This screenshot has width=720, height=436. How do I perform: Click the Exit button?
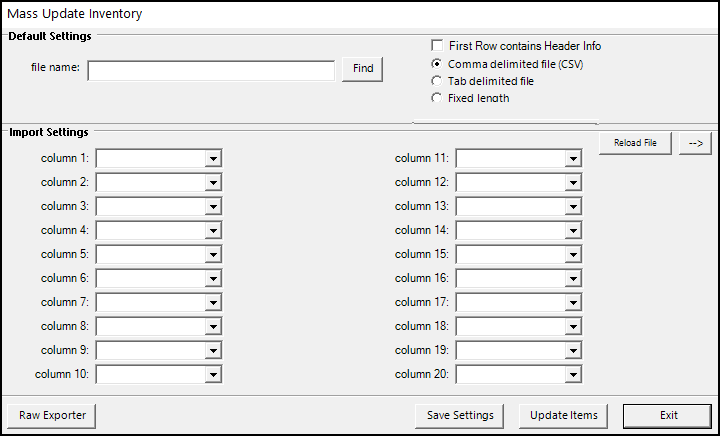pyautogui.click(x=668, y=415)
